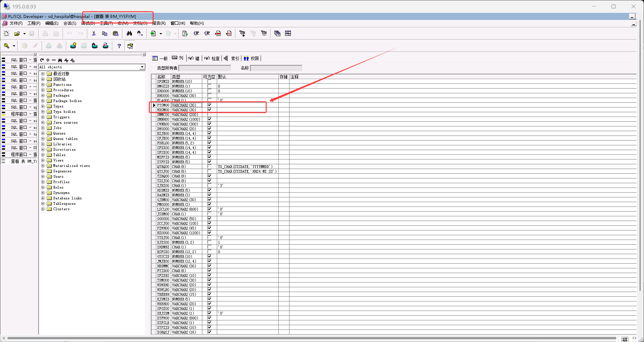Expand the Tables tree node
This screenshot has width=644, height=342.
click(x=43, y=155)
